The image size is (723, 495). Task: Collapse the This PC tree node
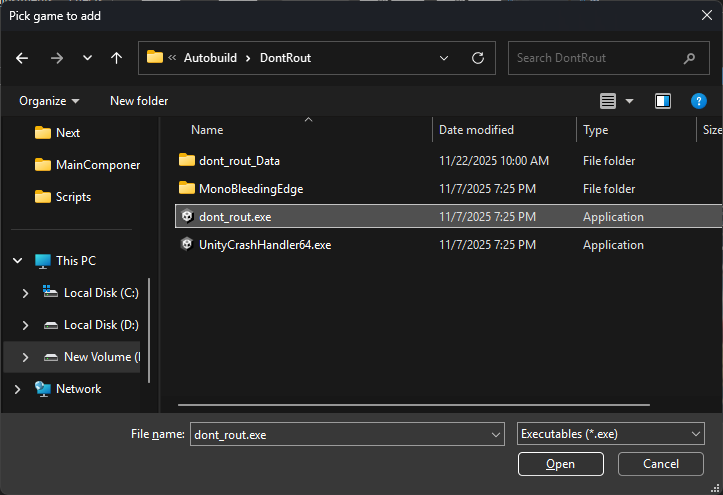(18, 261)
